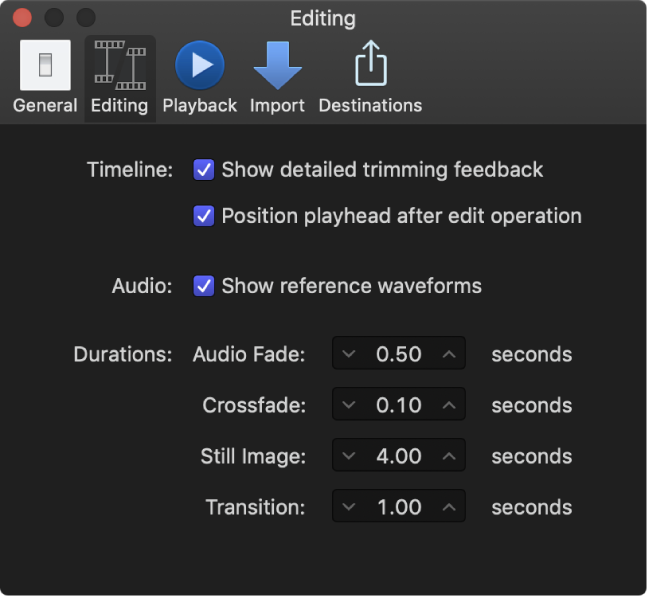
Task: Open the Import arrow icon
Action: [277, 66]
